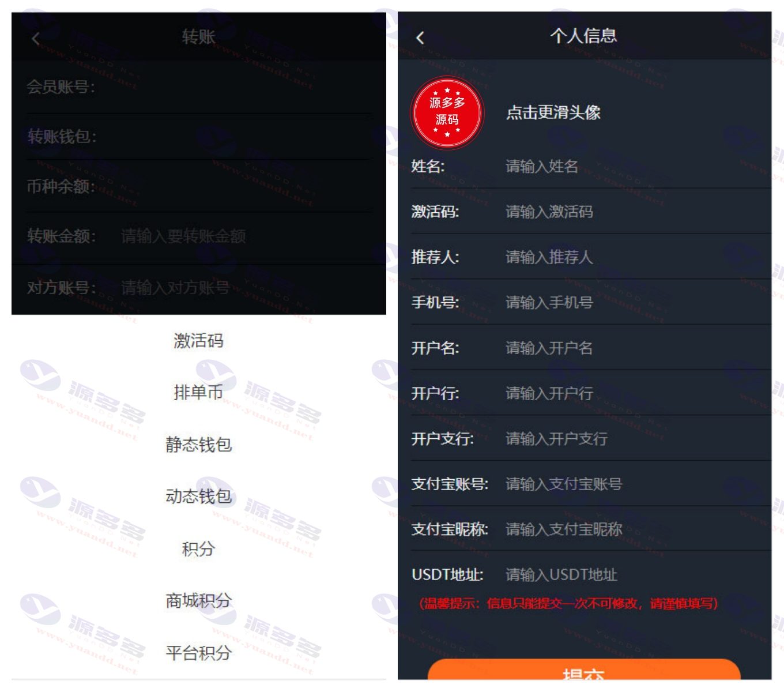Tap the back arrow on 转账 screen
784x692 pixels.
point(36,39)
